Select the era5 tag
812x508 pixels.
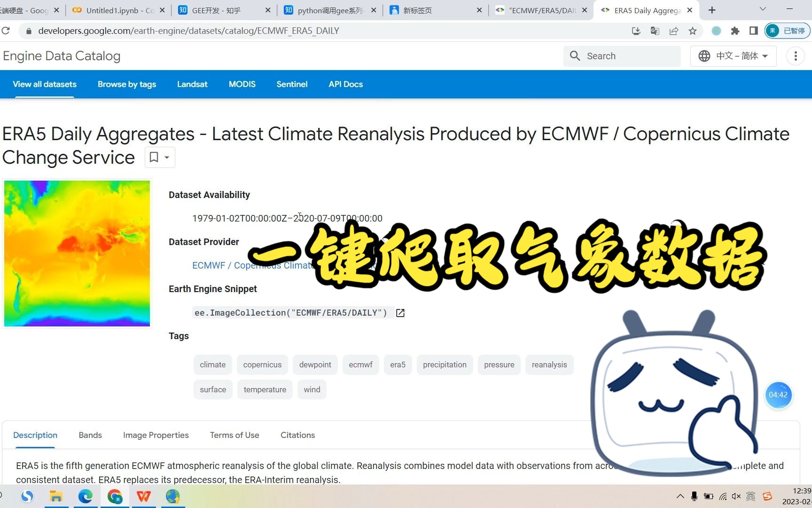click(398, 365)
